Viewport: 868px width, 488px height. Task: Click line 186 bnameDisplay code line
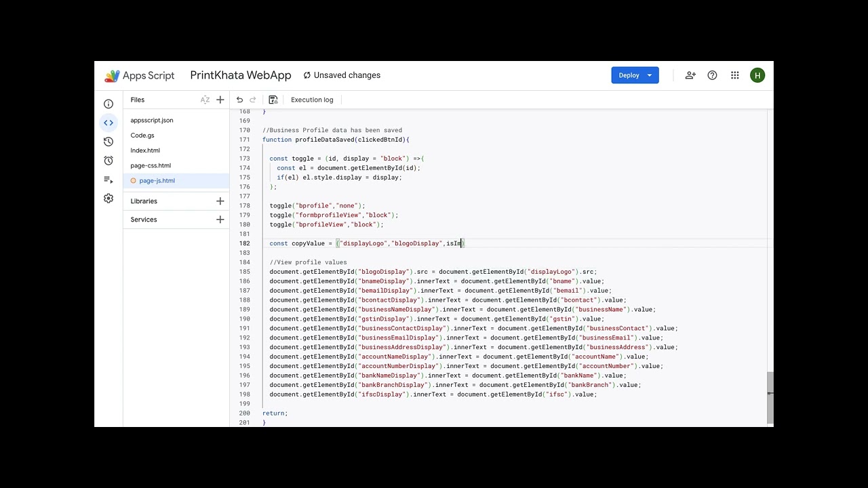click(437, 281)
